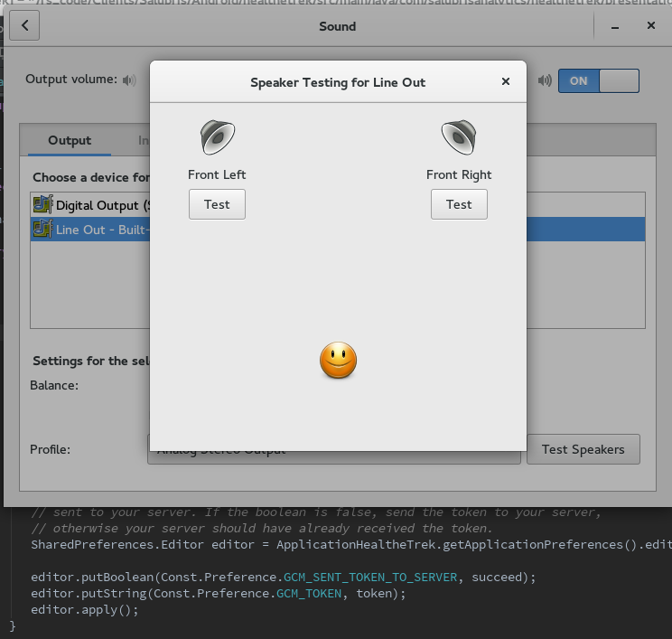This screenshot has height=639, width=672.
Task: Click the Profile label
Action: point(51,449)
